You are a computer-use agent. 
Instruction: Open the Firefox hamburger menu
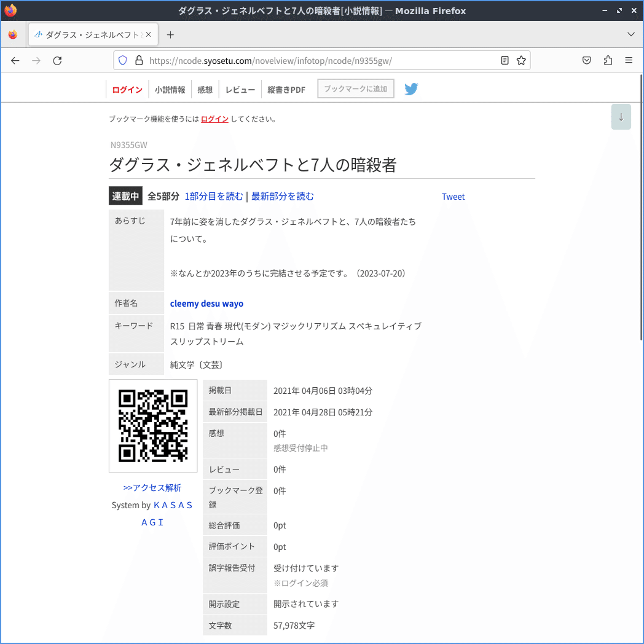point(629,61)
